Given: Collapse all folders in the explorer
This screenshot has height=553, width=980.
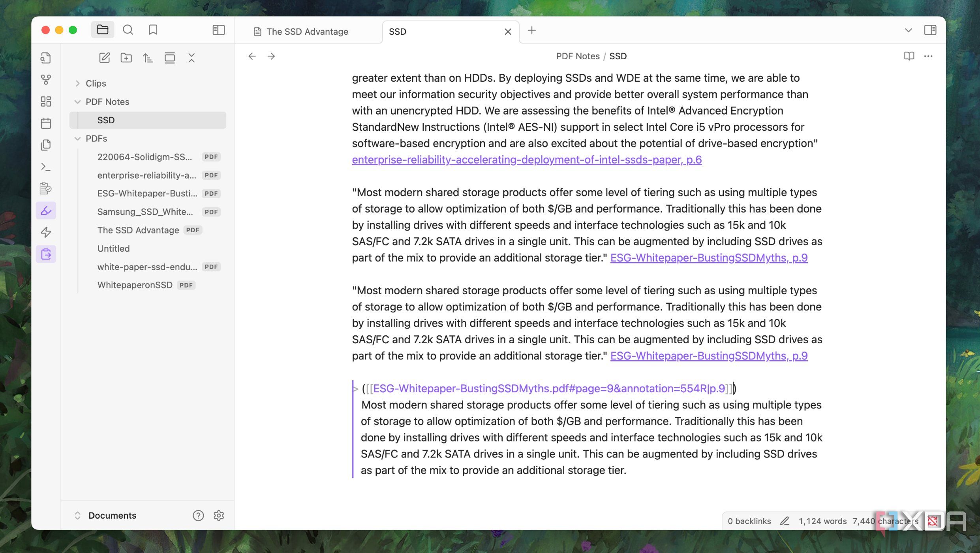Looking at the screenshot, I should 191,58.
